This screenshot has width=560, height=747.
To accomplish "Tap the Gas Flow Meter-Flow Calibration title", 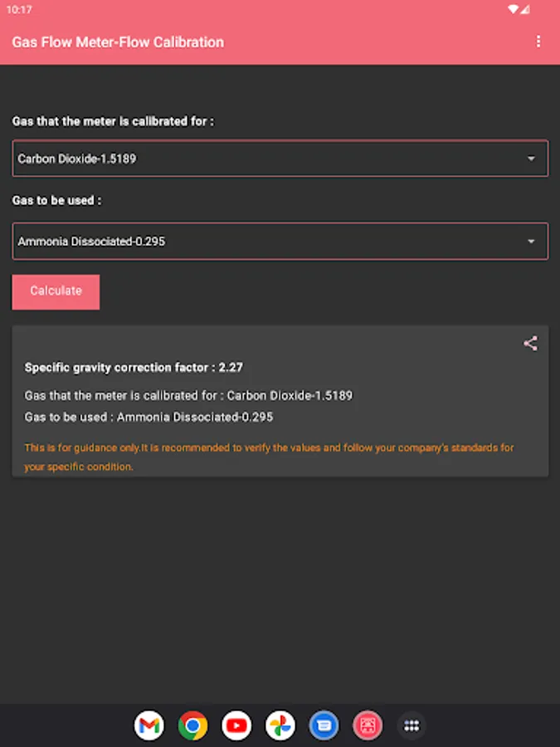I will click(x=118, y=42).
